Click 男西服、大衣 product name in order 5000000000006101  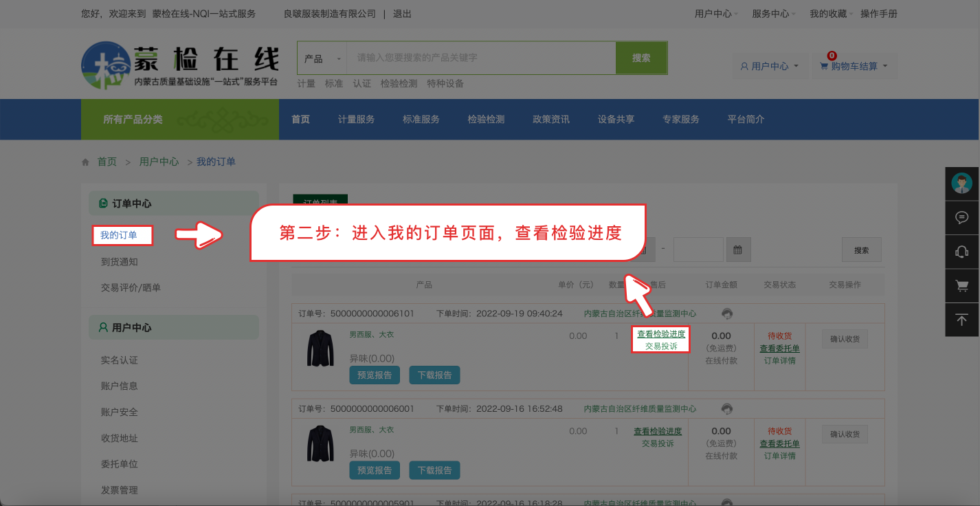pos(372,335)
